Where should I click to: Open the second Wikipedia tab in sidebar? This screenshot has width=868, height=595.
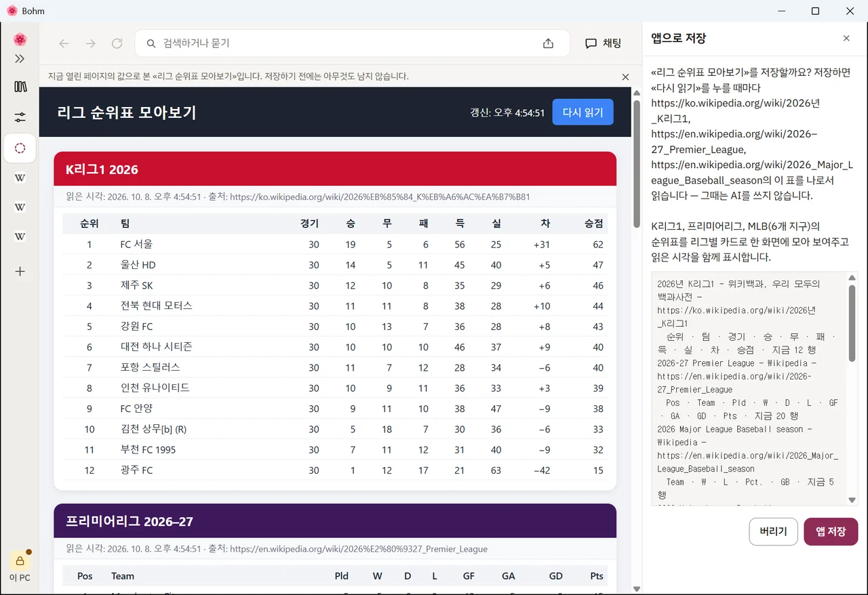click(x=20, y=207)
